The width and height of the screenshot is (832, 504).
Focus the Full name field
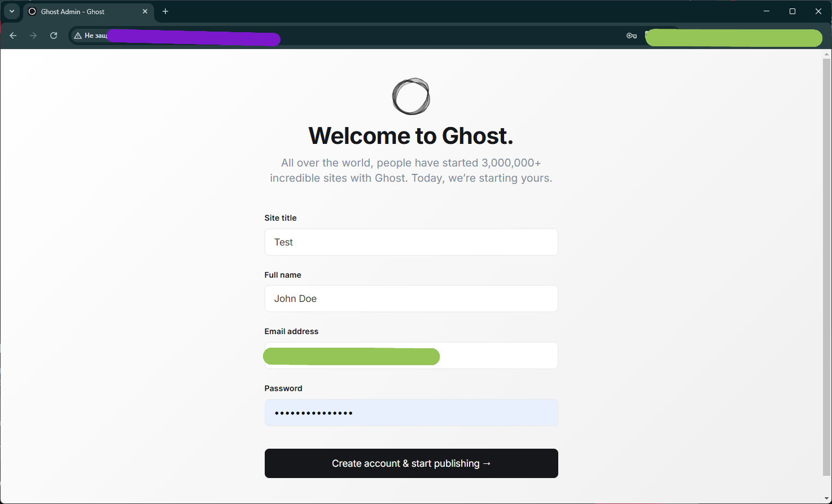411,299
